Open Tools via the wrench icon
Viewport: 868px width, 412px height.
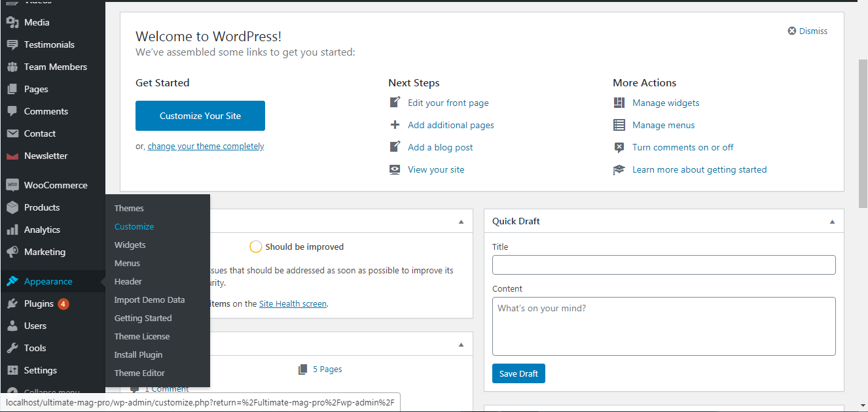pyautogui.click(x=12, y=348)
